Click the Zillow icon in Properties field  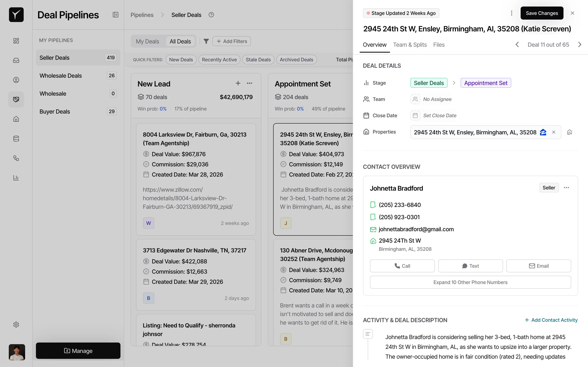click(543, 132)
